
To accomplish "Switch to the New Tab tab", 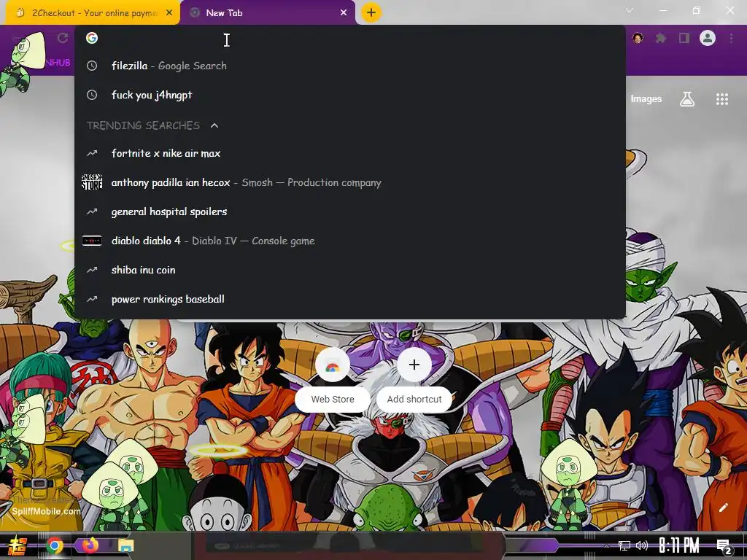I will click(x=268, y=13).
